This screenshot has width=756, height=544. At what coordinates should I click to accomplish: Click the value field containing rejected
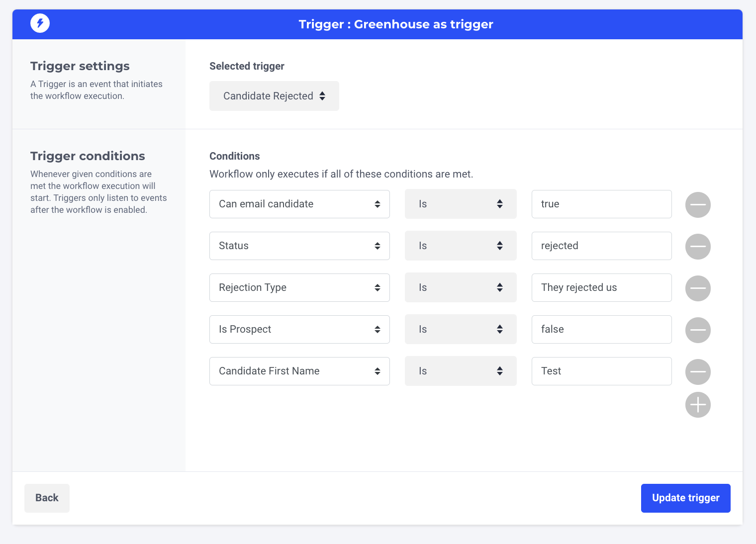tap(602, 246)
